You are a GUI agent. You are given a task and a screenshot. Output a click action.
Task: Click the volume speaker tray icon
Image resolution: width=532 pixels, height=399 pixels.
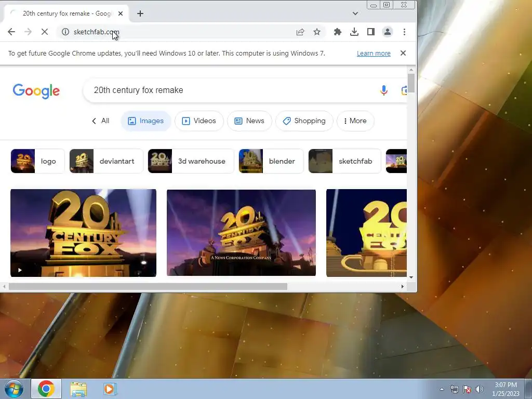coord(480,389)
